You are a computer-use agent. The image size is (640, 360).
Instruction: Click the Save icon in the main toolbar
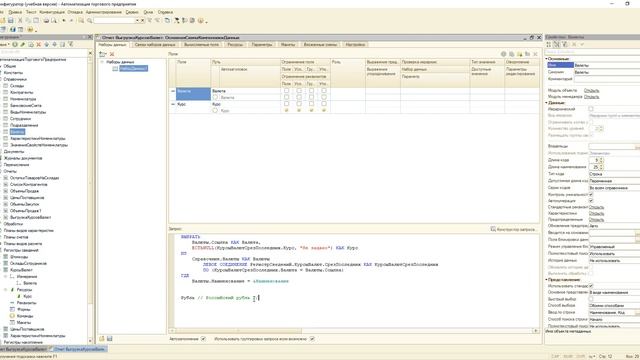click(11, 20)
